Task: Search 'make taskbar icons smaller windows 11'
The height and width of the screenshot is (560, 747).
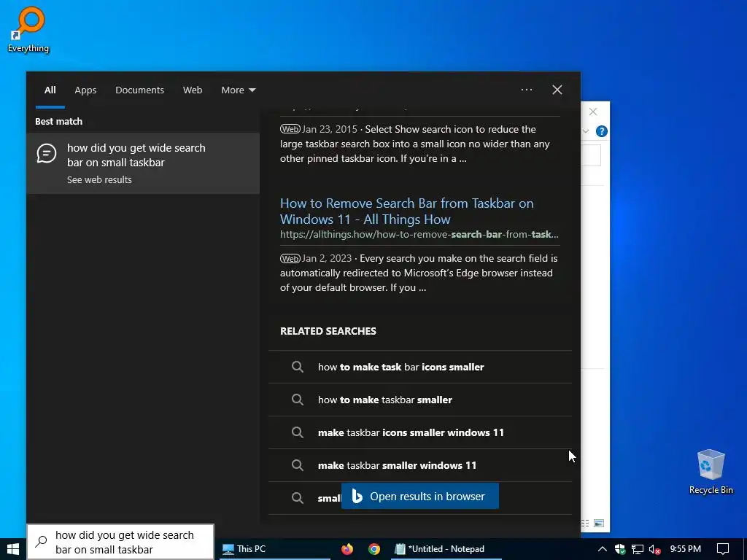Action: tap(419, 433)
